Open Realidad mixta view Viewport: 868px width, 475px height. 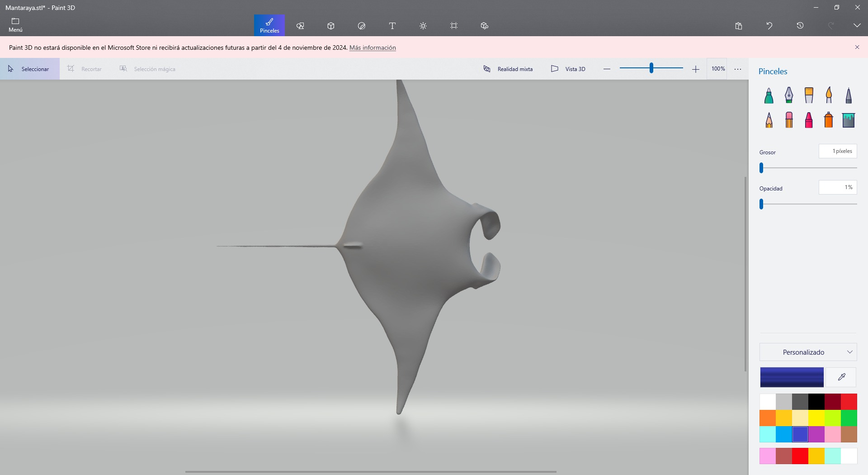click(508, 69)
